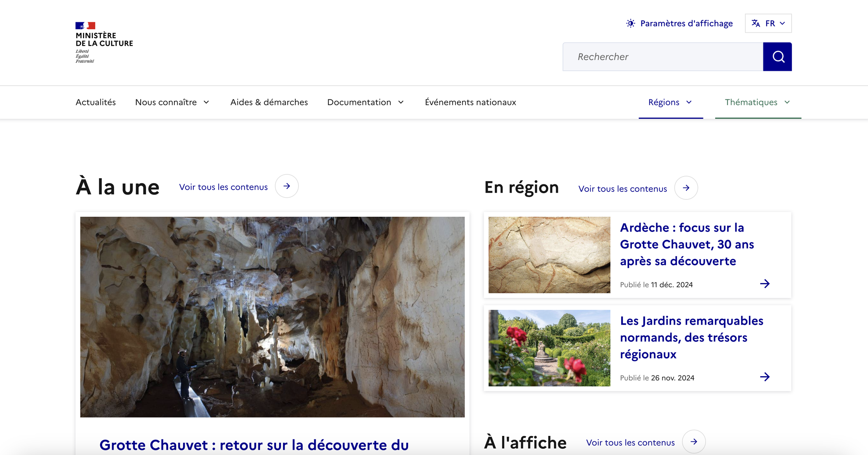Click the cave painting thumbnail
The height and width of the screenshot is (455, 868).
[549, 255]
